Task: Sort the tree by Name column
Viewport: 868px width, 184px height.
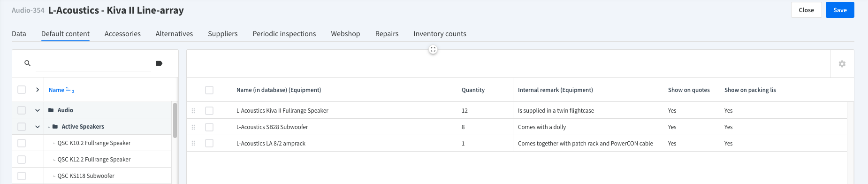Action: 56,90
